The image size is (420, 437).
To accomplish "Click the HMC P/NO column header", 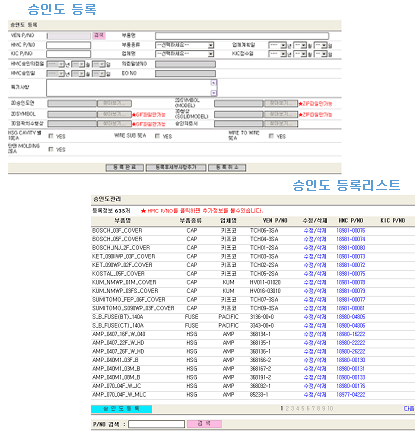I will click(x=351, y=221).
